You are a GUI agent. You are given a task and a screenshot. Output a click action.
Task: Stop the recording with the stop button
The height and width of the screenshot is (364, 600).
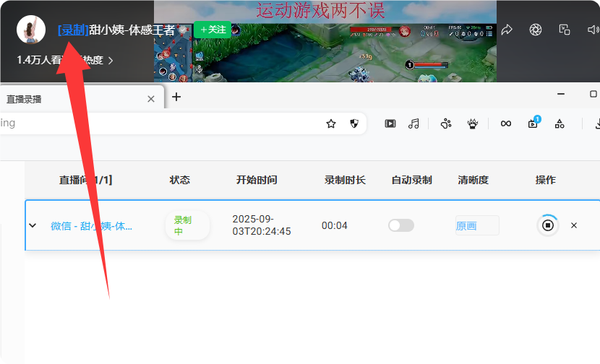coord(547,225)
